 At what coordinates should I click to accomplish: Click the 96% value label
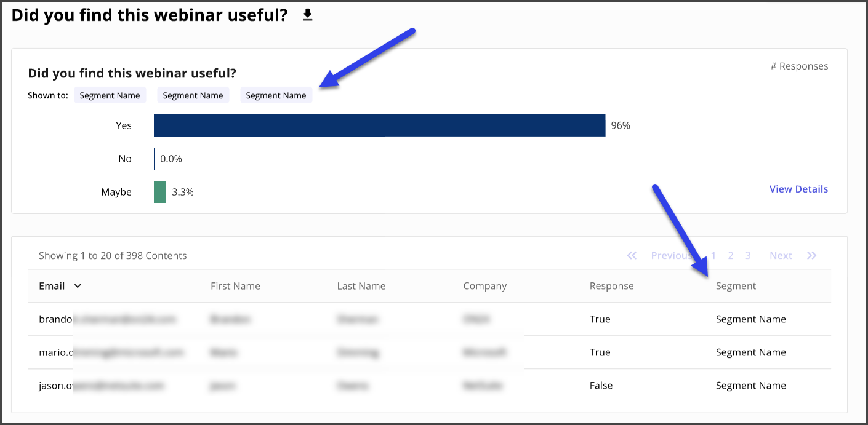621,125
